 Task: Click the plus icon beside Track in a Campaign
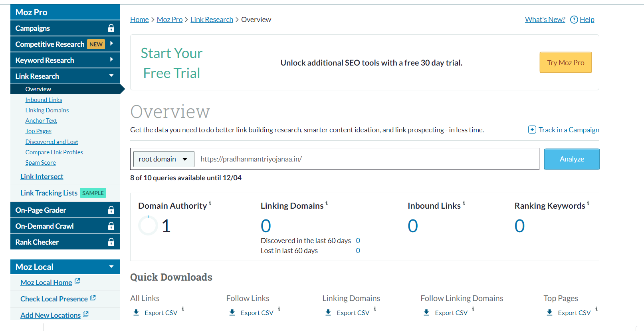(x=532, y=130)
